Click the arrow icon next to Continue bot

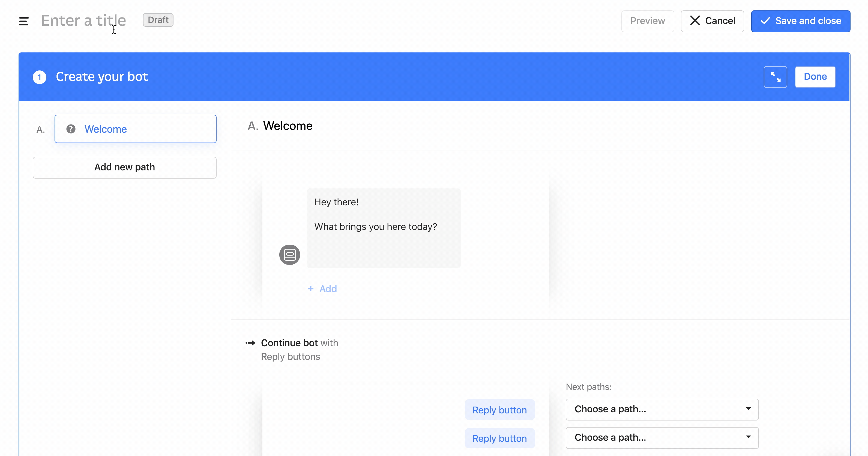tap(250, 342)
